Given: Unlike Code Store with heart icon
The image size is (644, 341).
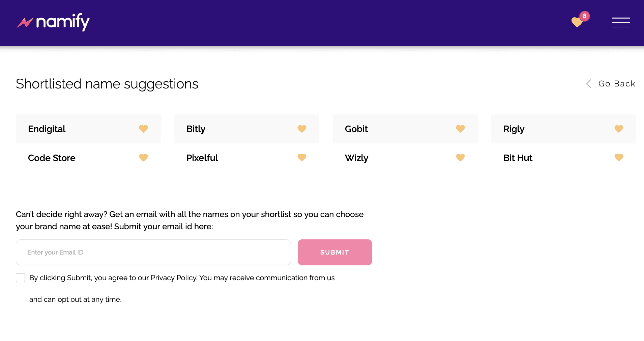Looking at the screenshot, I should (143, 157).
